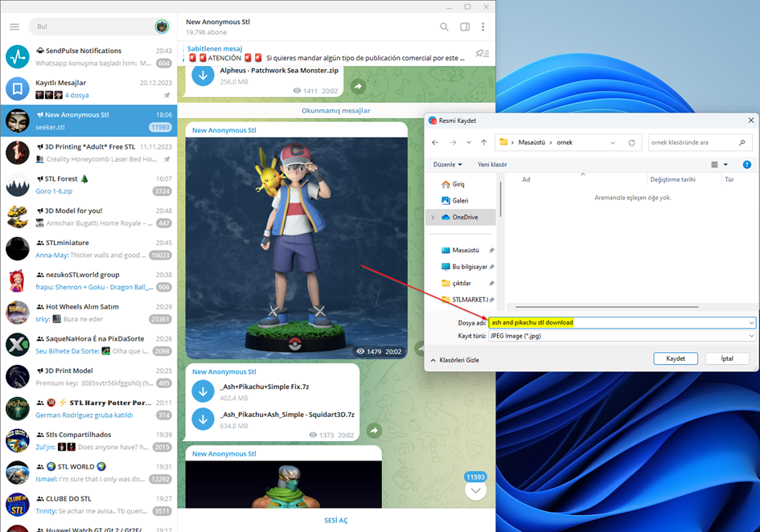Open SendPulse Notifications chat avatar

[x=18, y=57]
